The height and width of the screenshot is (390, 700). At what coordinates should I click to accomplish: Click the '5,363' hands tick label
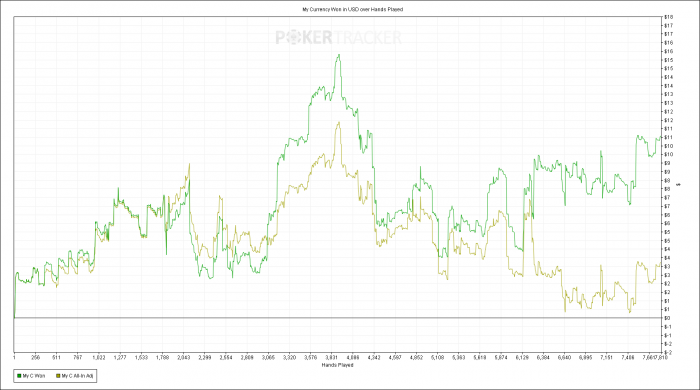(459, 357)
